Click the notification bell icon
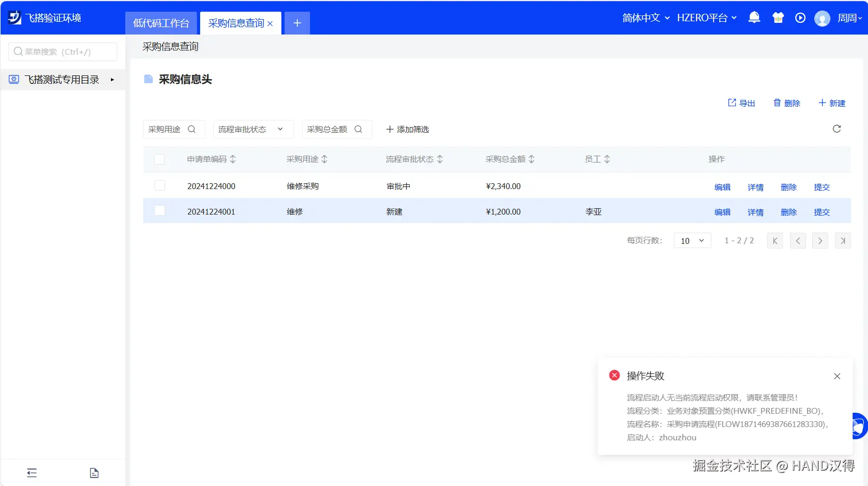Screen dimensions: 868x486 (x=754, y=18)
